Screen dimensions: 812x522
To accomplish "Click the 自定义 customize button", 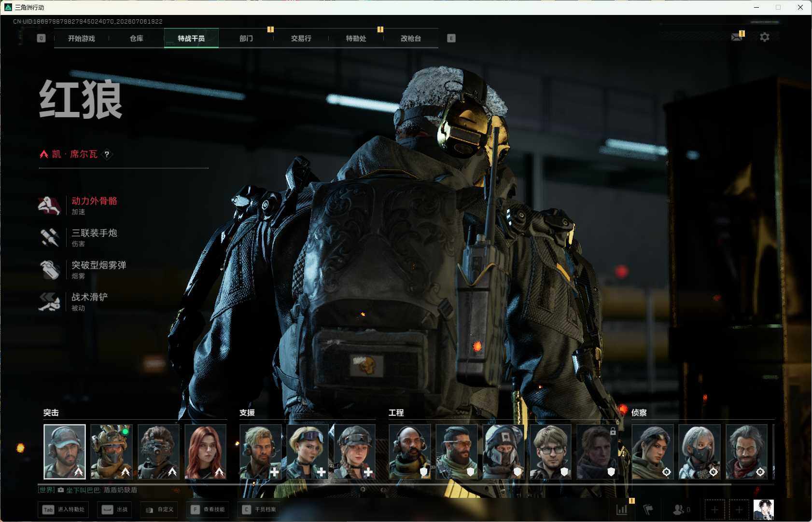I will tap(159, 509).
